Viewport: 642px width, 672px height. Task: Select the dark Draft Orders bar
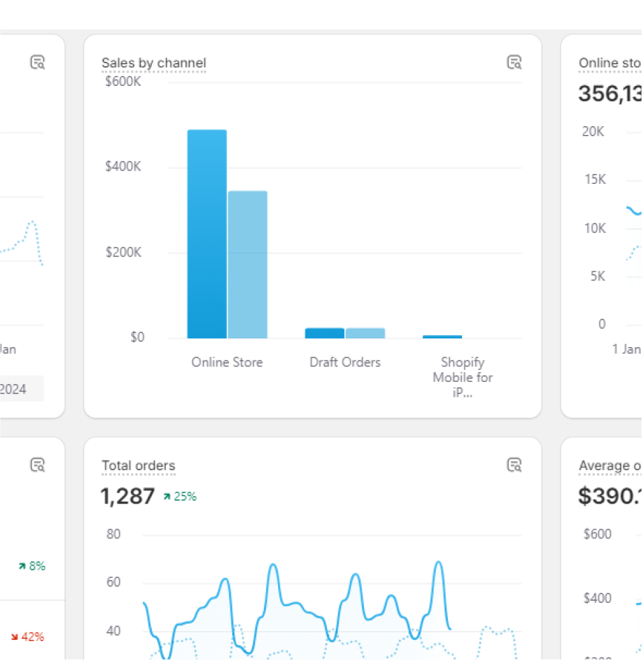324,334
